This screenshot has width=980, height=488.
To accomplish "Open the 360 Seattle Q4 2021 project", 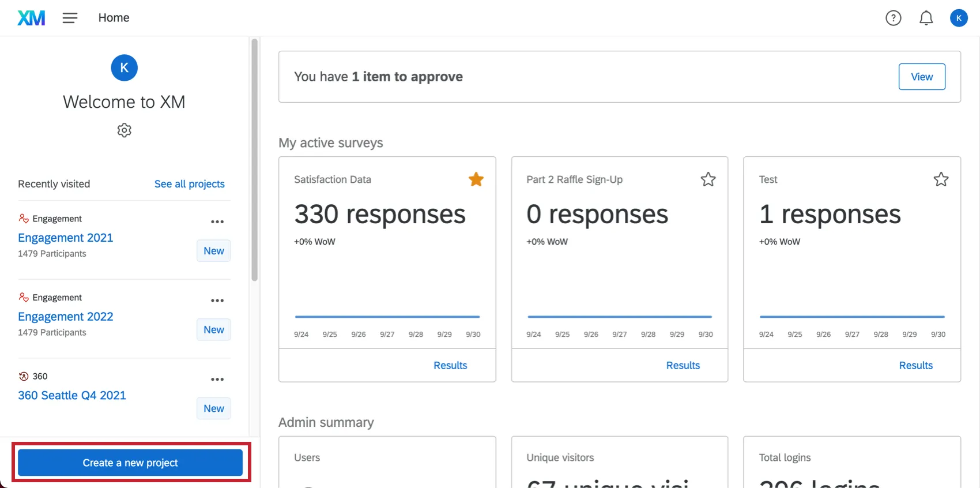I will coord(72,395).
